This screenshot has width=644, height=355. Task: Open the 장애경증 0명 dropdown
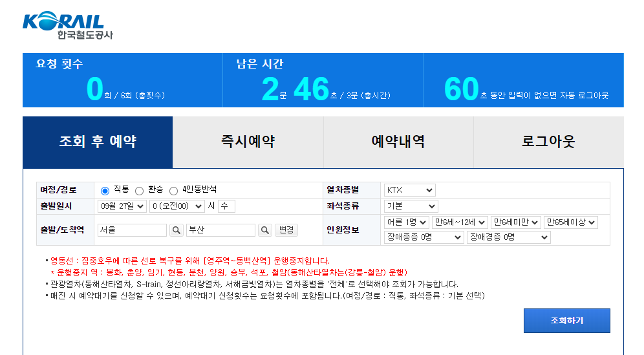(508, 237)
